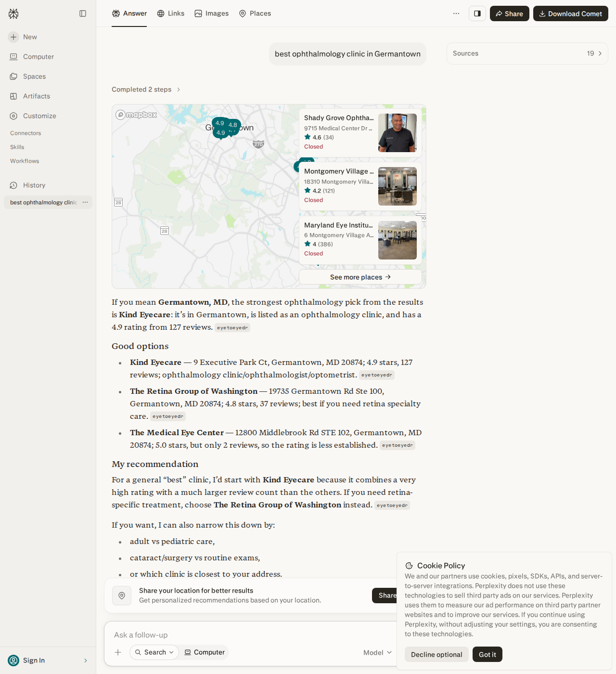Expand the Completed 2 steps section

tap(146, 90)
